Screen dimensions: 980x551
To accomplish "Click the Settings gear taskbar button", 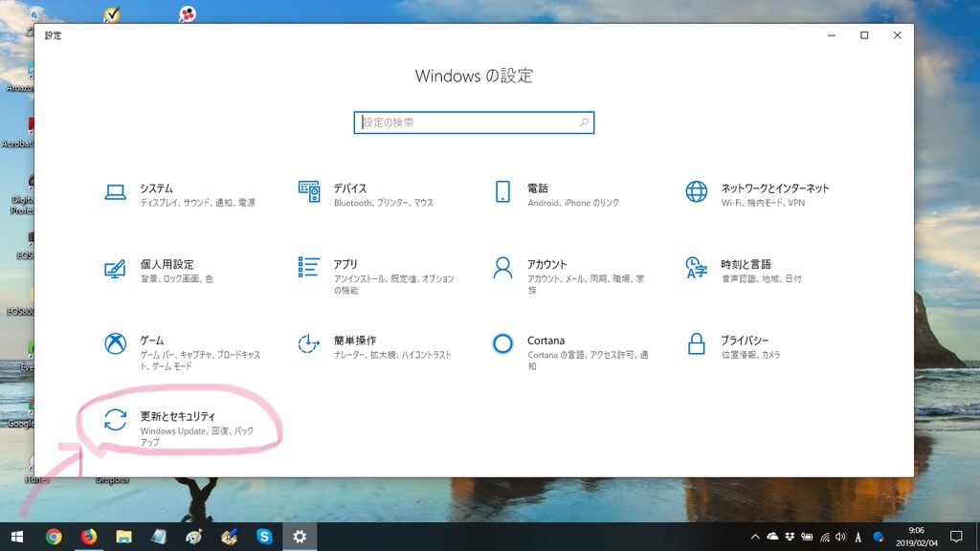I will click(300, 537).
